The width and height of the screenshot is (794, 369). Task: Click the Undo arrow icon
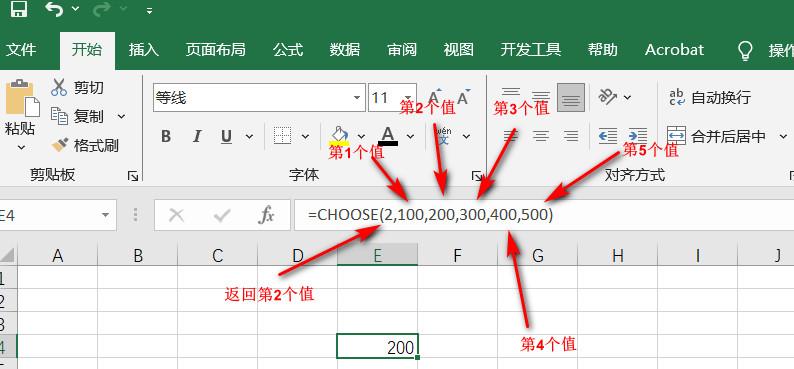pos(54,9)
